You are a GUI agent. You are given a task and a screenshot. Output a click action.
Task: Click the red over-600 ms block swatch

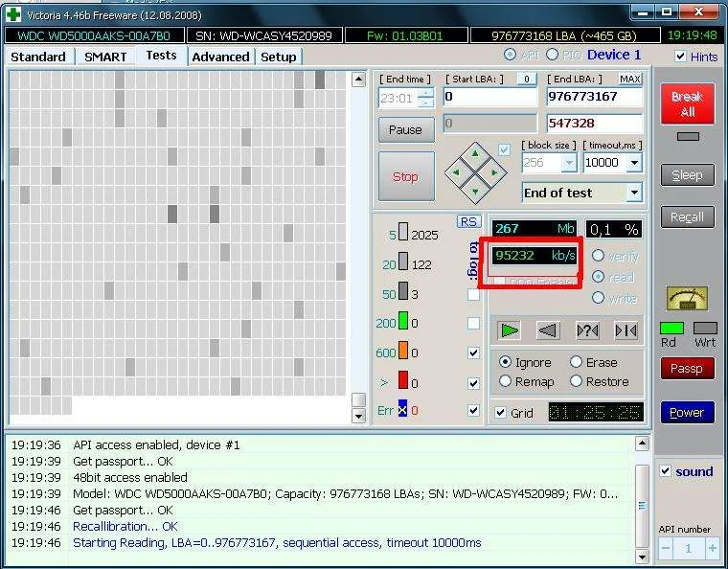click(x=403, y=379)
